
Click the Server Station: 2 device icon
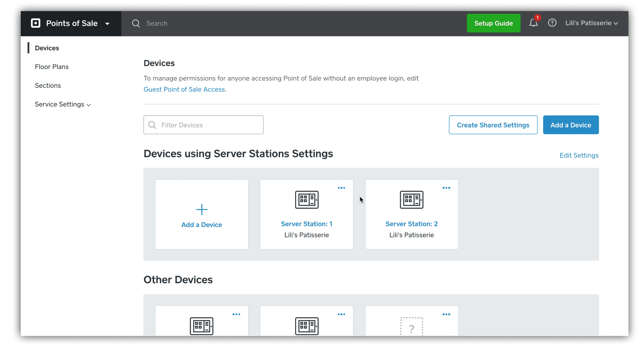[412, 200]
